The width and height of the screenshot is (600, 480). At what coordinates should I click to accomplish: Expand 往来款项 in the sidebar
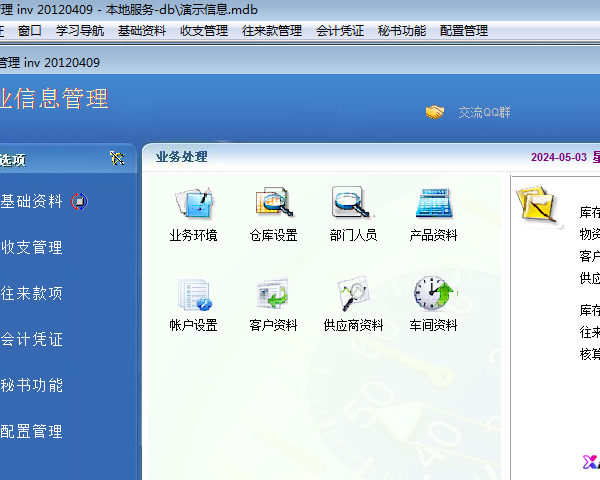32,294
